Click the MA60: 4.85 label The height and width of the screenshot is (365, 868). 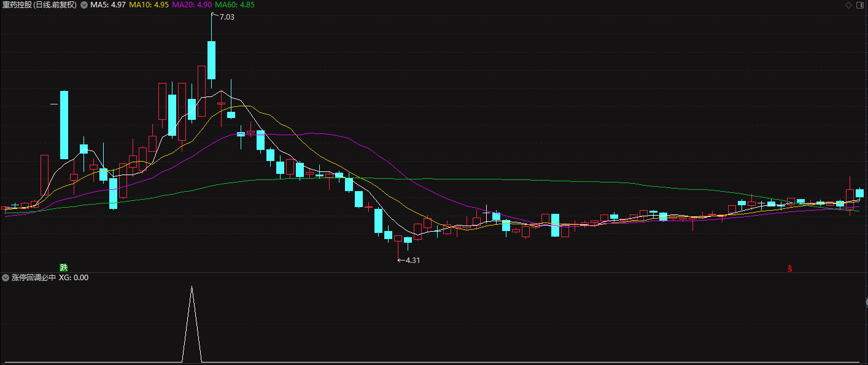pos(234,5)
